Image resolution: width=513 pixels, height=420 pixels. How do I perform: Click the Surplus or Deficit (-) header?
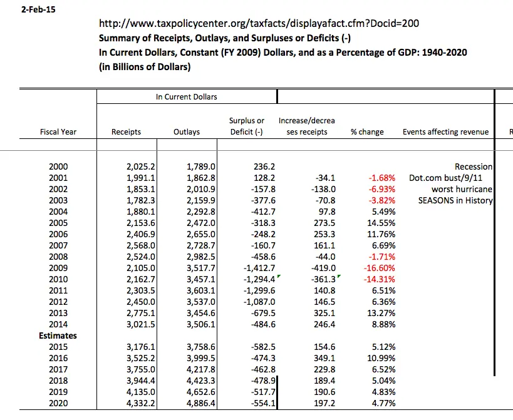click(246, 126)
